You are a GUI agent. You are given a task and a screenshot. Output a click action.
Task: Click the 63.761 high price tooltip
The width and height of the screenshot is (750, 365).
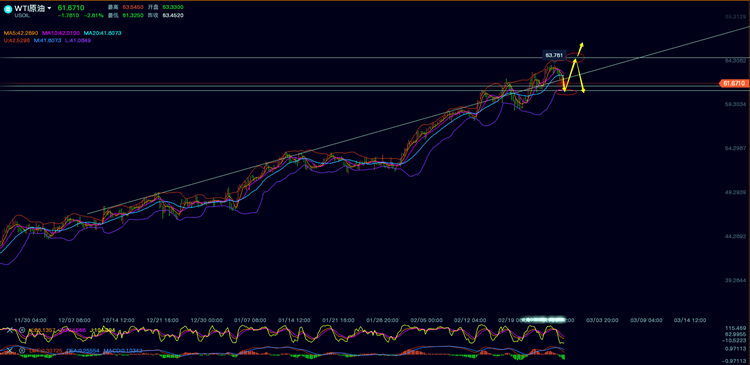click(554, 55)
